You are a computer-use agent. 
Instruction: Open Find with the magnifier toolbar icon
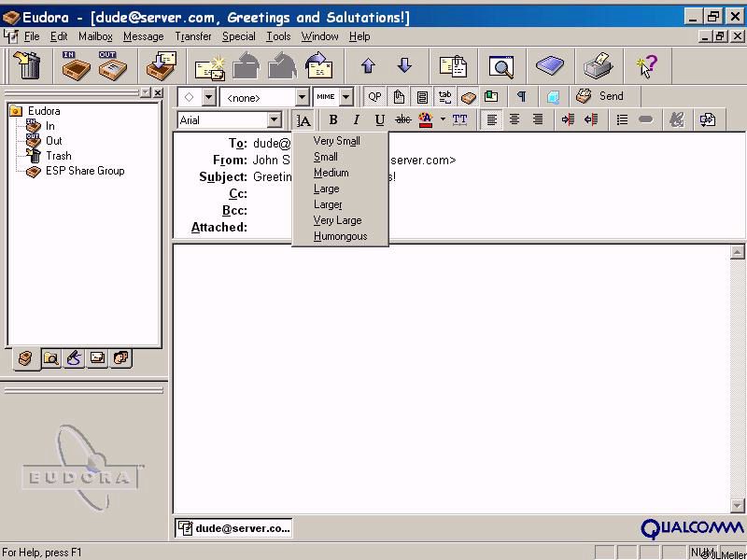(x=501, y=66)
